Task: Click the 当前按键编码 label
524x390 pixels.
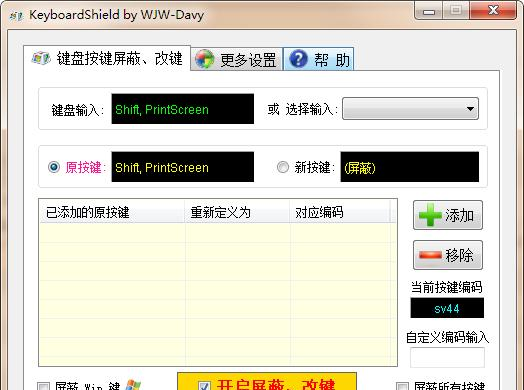Action: [446, 287]
